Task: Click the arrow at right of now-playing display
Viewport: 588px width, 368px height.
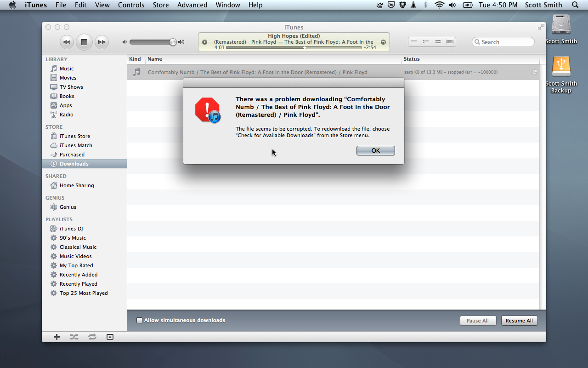Action: 383,42
